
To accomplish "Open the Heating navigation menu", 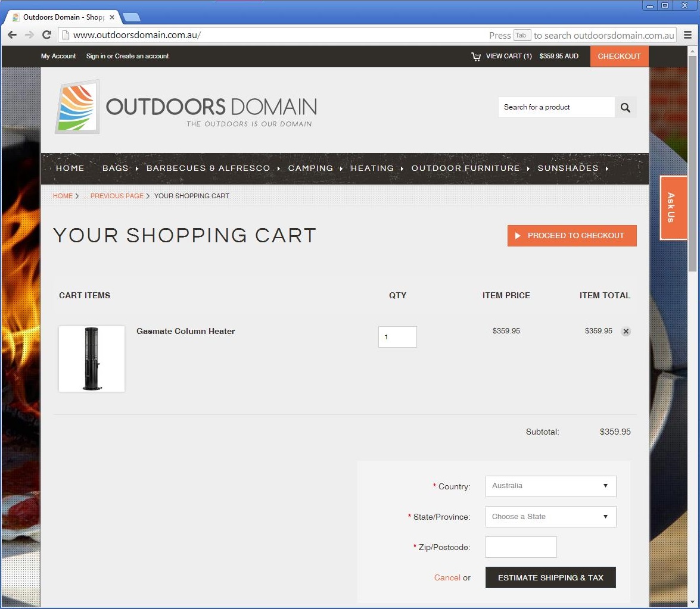I will (x=372, y=168).
